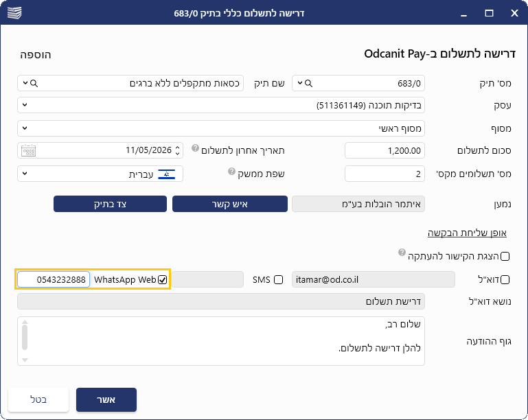Enable the SMS checkbox
The image size is (528, 420).
point(278,280)
